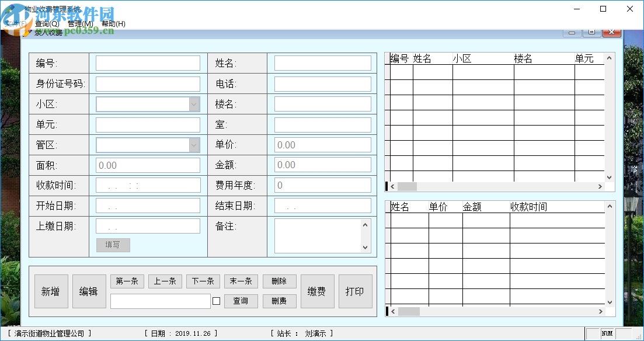Viewport: 644px width, 341px height.
Task: Jump to last record with 末一条
Action: (x=241, y=281)
